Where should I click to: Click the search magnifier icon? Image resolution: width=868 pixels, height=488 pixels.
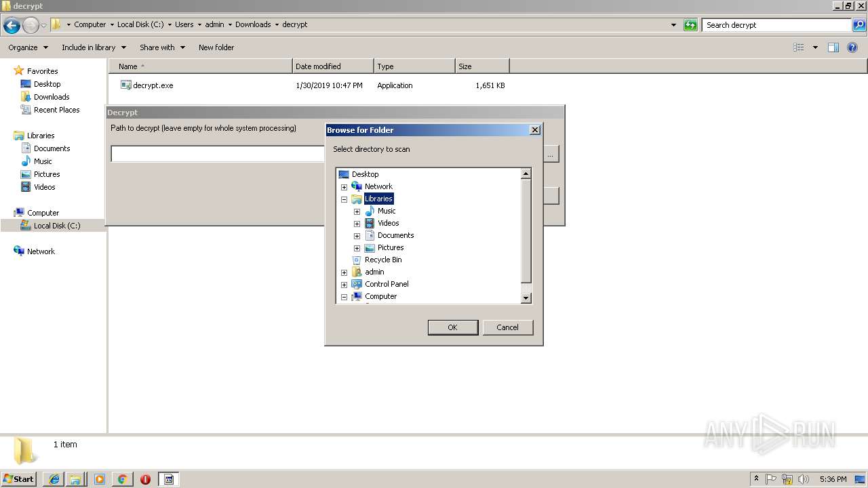coord(859,25)
